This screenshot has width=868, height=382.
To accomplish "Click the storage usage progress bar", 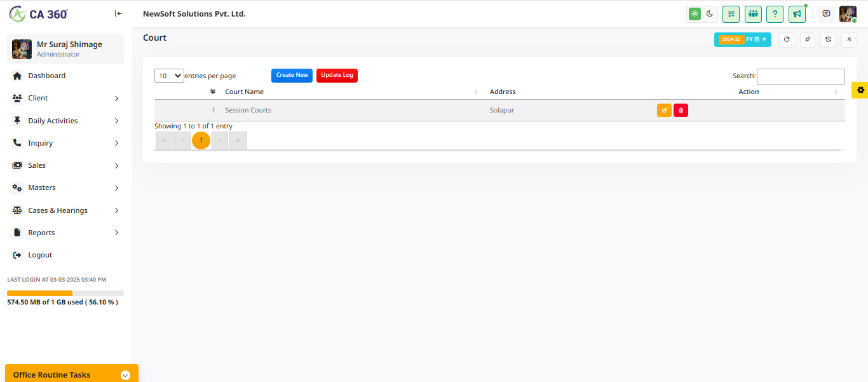I will coord(65,293).
